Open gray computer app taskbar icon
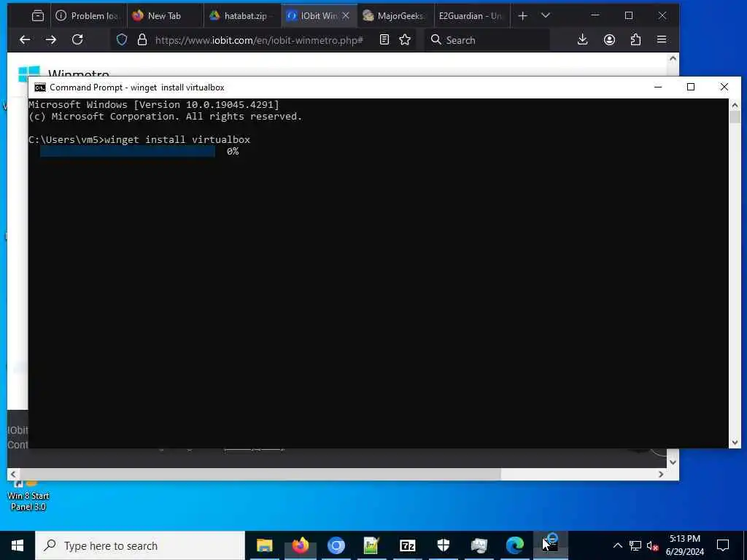 pyautogui.click(x=479, y=545)
